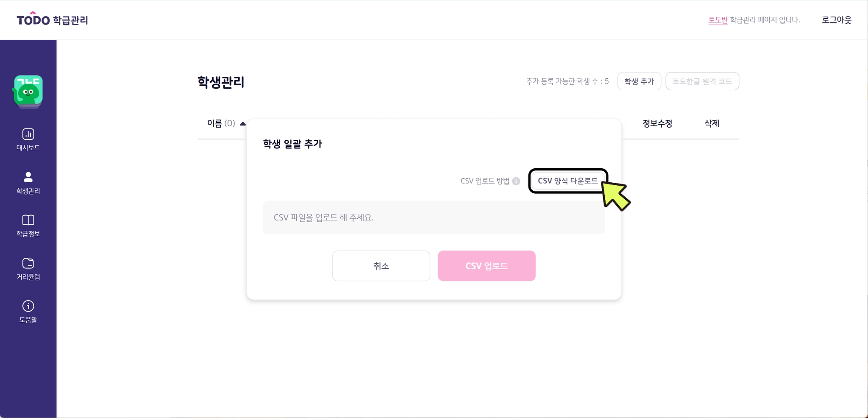This screenshot has height=418, width=868.
Task: Click the info icon beside CSV 업로드 방법
Action: [516, 181]
